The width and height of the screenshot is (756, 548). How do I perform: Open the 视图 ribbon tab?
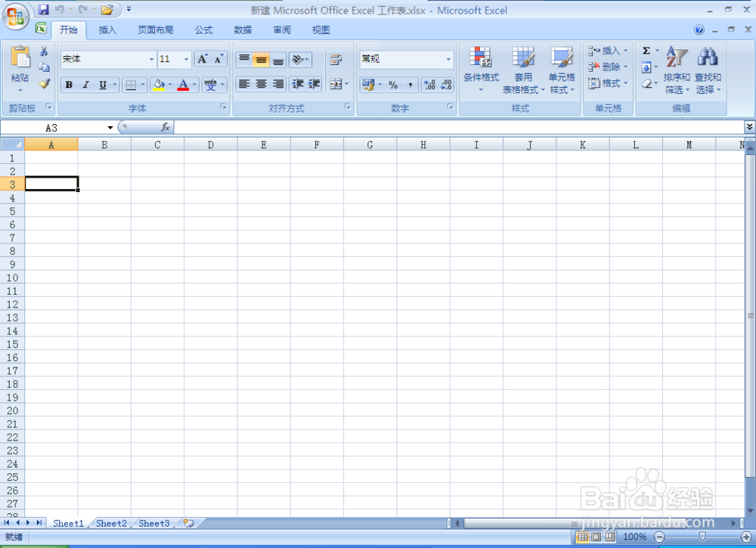(321, 30)
